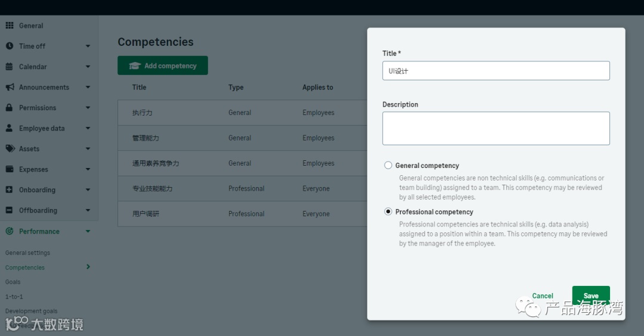Select the Professional competency radio button

point(388,211)
